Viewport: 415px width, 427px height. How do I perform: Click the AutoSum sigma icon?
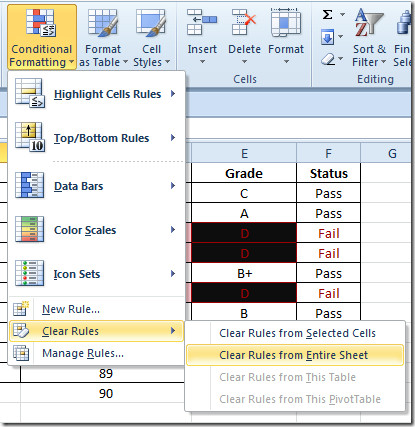(x=328, y=14)
